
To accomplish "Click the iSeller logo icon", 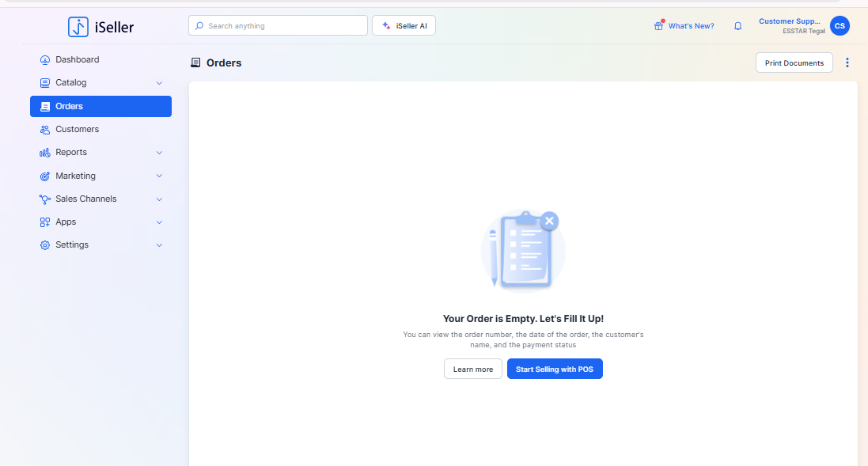I will [x=78, y=27].
